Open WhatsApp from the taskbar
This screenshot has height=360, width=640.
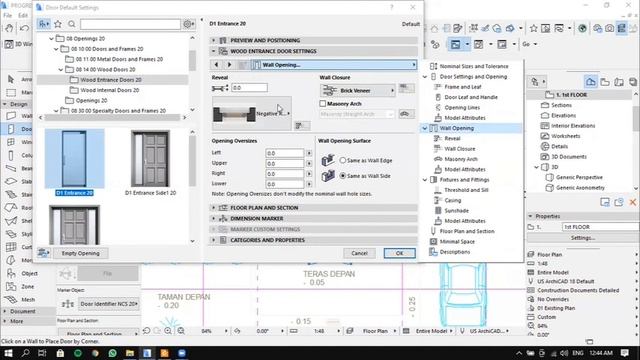[113, 353]
